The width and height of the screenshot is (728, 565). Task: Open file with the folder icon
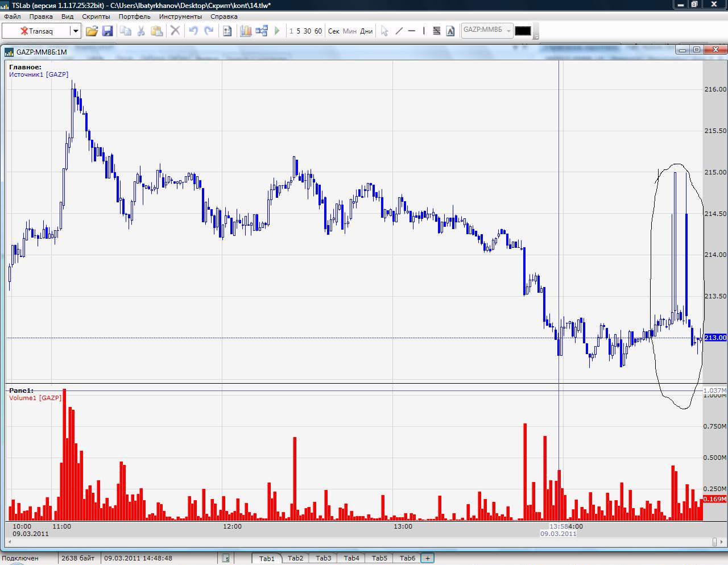point(92,31)
